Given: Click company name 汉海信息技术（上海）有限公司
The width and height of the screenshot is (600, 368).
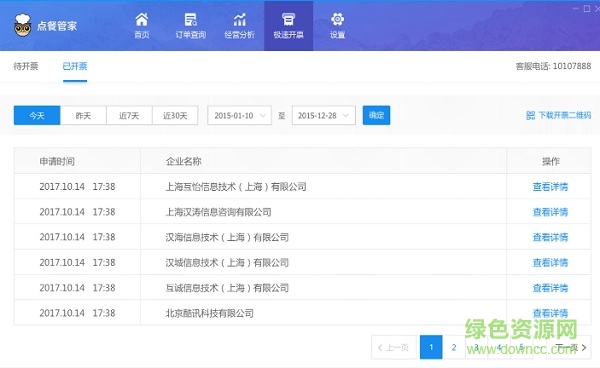Looking at the screenshot, I should 227,237.
